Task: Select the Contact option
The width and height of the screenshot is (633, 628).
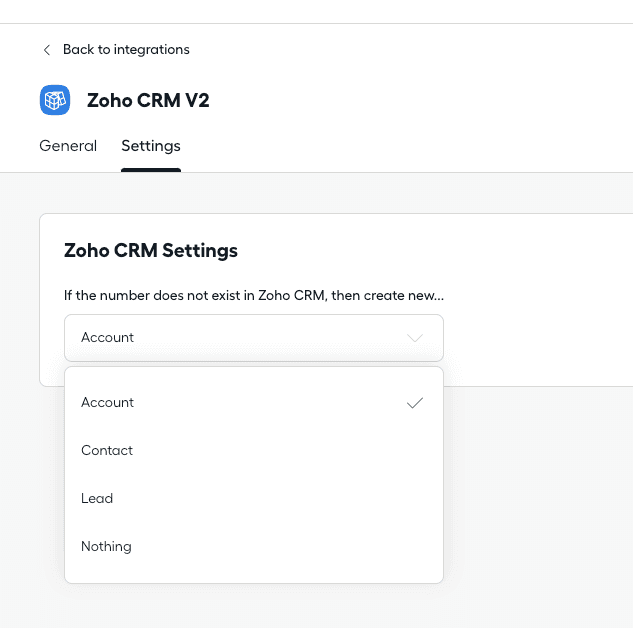Action: click(x=107, y=451)
